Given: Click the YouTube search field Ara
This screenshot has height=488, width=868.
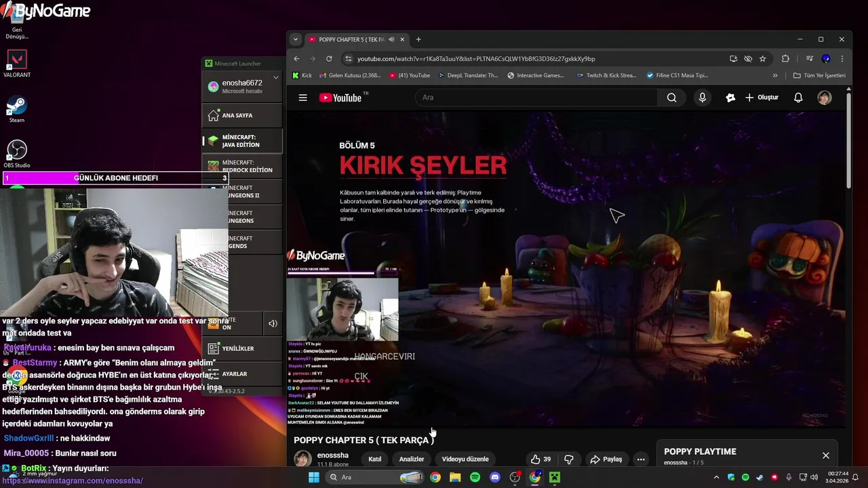Looking at the screenshot, I should coord(536,98).
